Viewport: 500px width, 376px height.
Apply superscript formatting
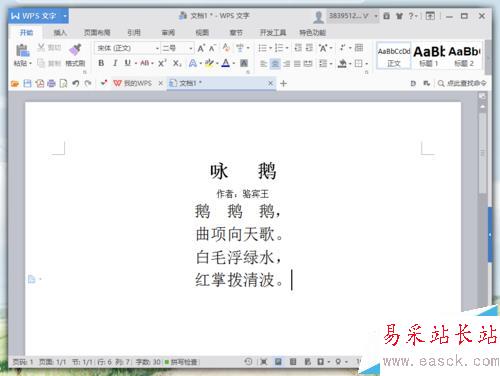(x=162, y=63)
